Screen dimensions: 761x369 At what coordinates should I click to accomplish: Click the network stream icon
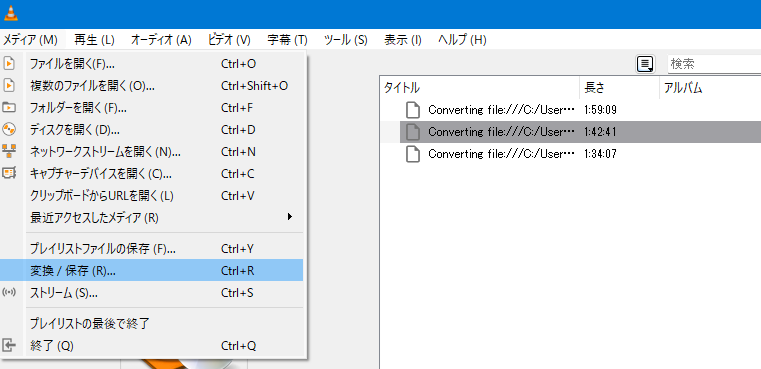click(9, 151)
